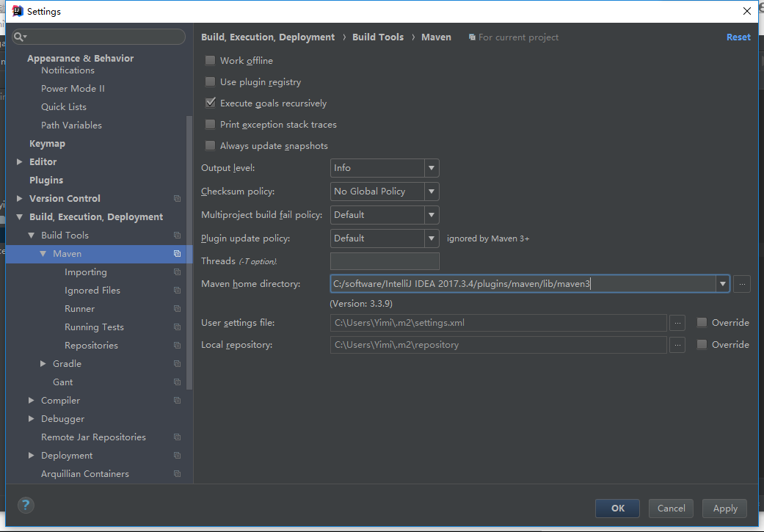This screenshot has height=532, width=764.
Task: Expand the Editor tree node
Action: pos(20,161)
